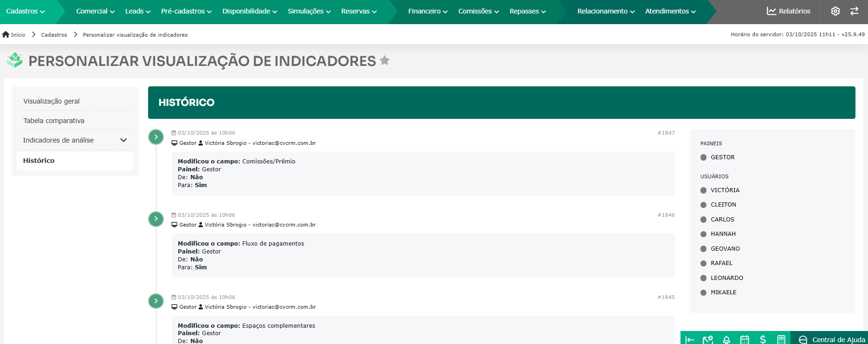Filter history by user CARLOS
The image size is (868, 344).
point(717,220)
